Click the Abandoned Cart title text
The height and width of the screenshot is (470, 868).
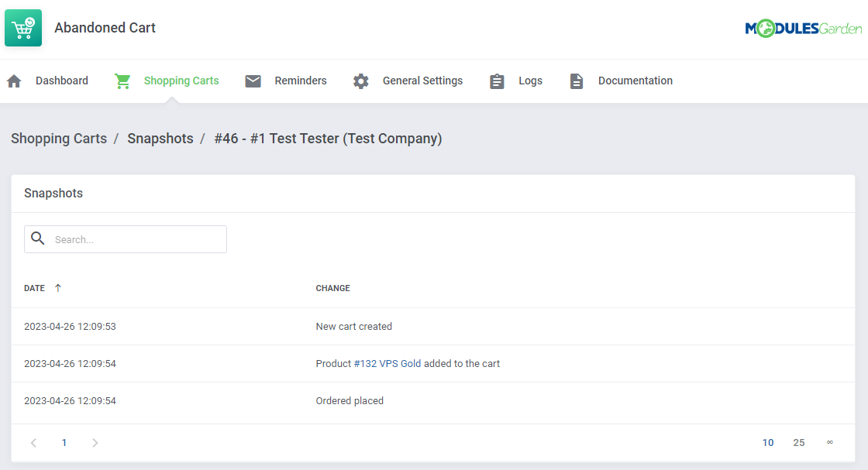point(105,28)
